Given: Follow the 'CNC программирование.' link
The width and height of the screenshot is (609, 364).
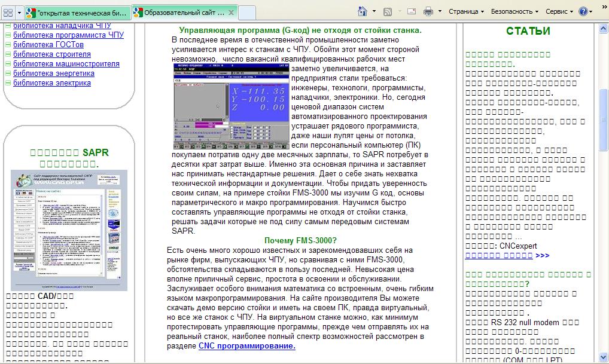Looking at the screenshot, I should point(247,345).
